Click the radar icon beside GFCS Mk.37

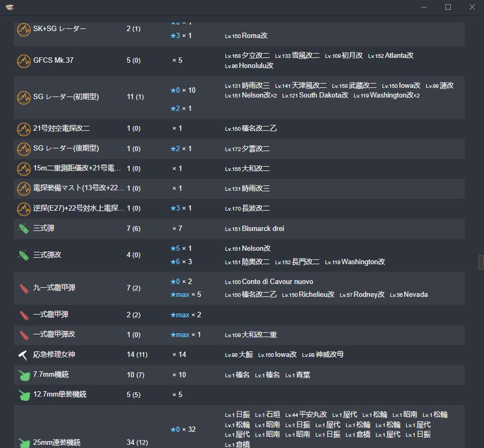pyautogui.click(x=24, y=61)
